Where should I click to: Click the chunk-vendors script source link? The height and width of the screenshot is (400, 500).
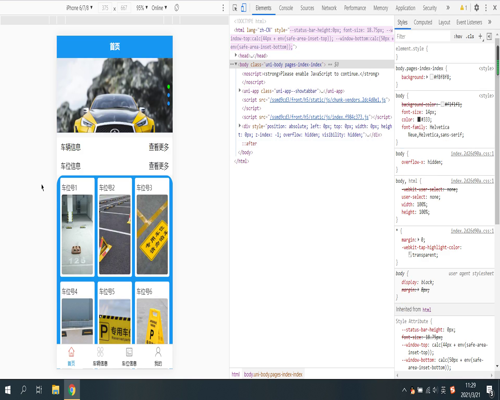coord(327,100)
